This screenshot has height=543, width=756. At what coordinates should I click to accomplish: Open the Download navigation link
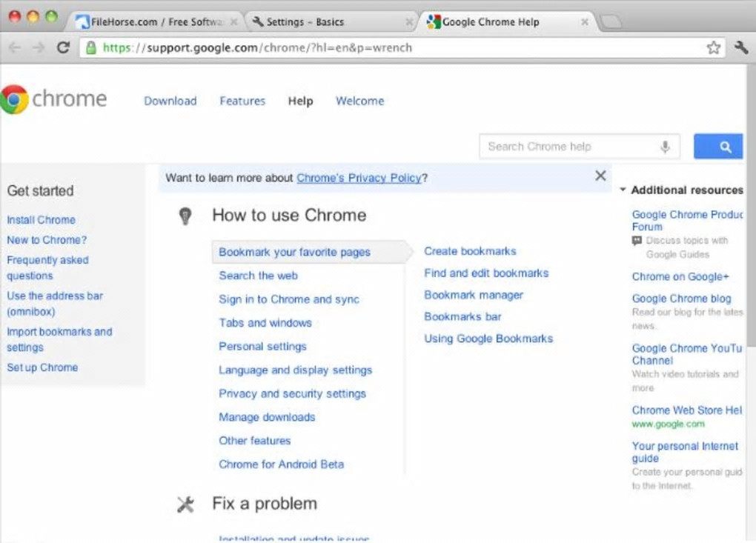[170, 101]
